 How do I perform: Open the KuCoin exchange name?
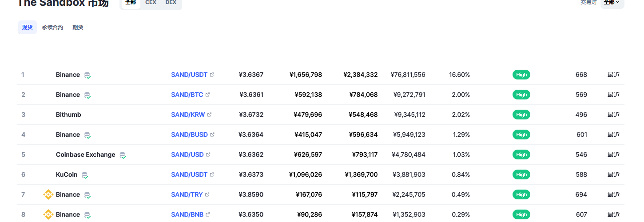click(x=67, y=174)
